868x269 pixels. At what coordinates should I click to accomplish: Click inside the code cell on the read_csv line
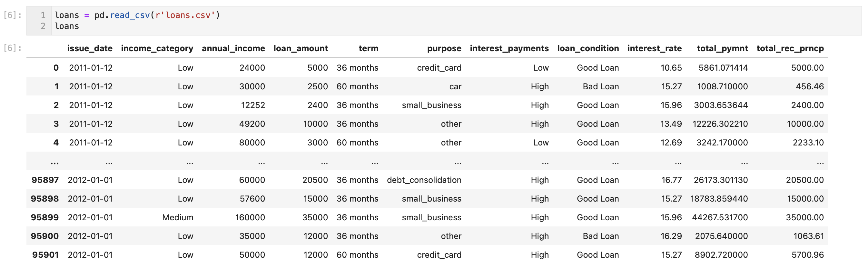click(137, 15)
